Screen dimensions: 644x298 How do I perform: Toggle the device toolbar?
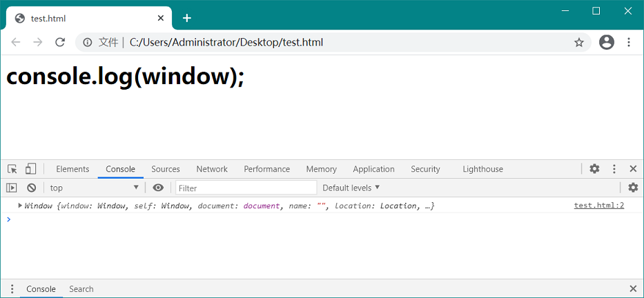30,169
